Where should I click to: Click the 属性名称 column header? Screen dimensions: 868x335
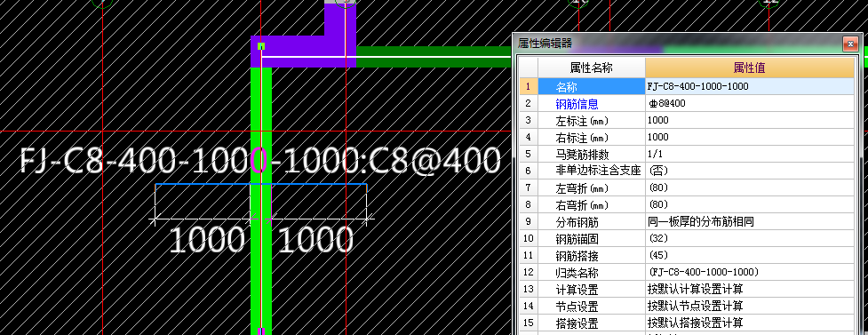click(x=591, y=68)
